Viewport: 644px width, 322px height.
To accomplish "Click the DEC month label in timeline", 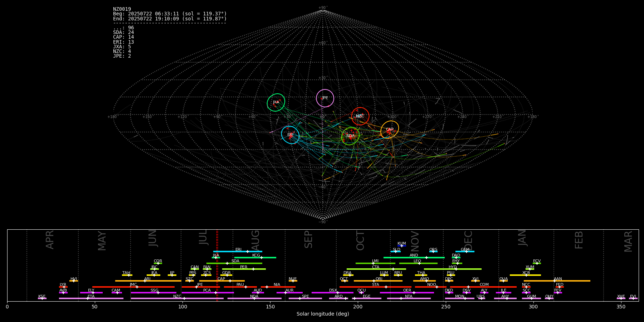I will click(x=468, y=240).
